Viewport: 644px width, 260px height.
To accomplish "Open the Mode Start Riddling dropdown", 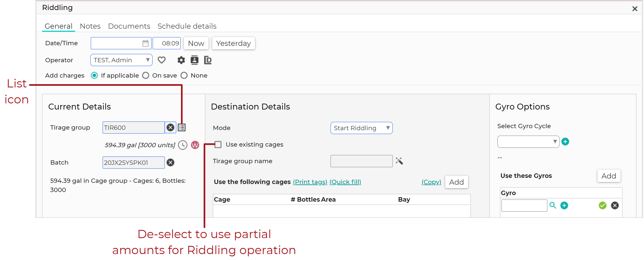I will (x=361, y=128).
